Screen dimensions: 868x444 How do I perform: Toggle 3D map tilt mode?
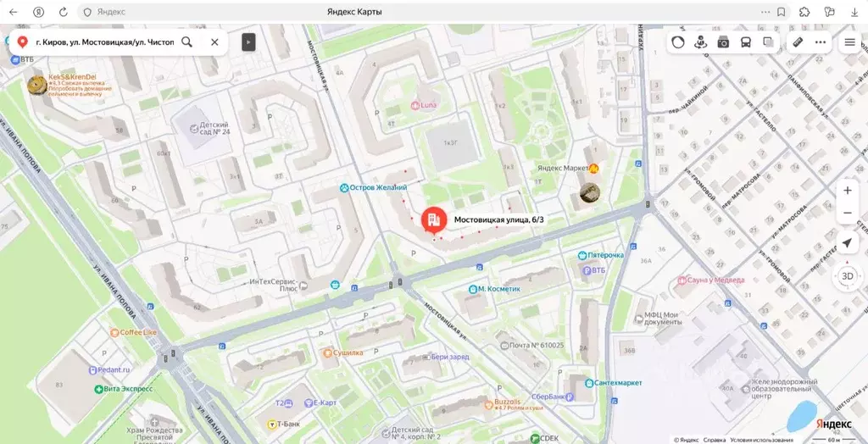coord(847,275)
